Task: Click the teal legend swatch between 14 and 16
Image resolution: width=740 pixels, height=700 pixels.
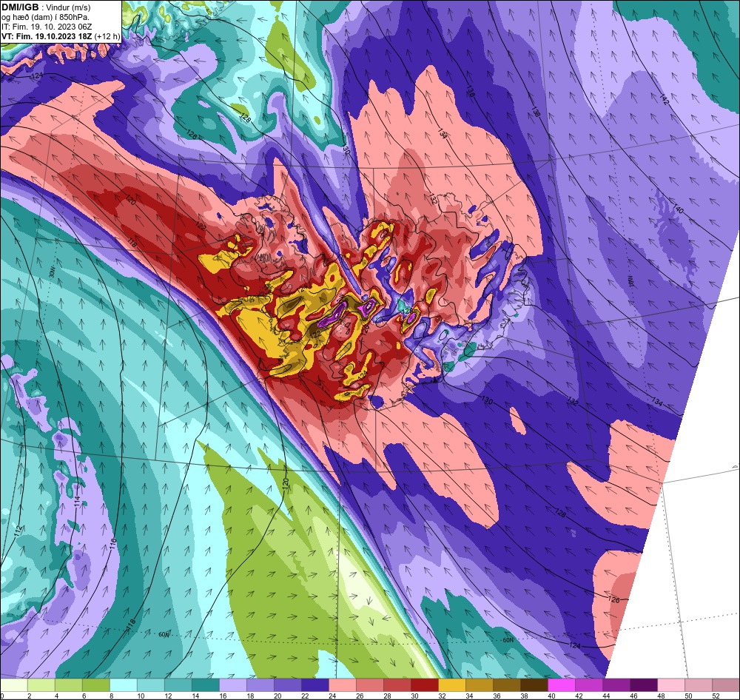Action: coord(206,685)
